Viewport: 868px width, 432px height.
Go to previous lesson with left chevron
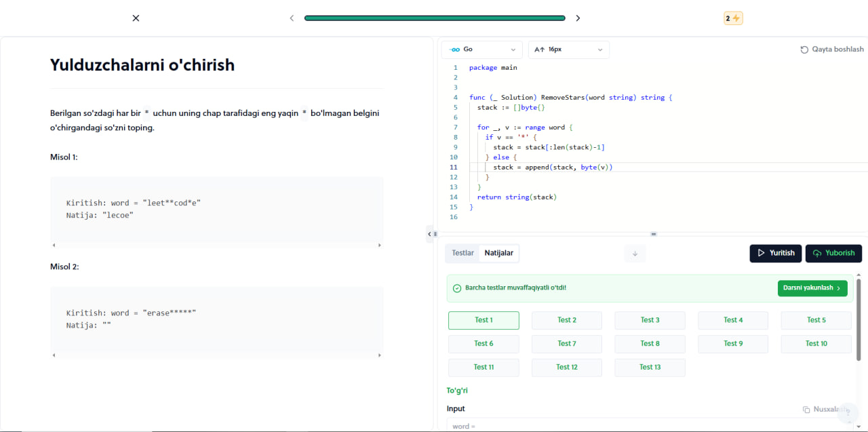(x=292, y=18)
